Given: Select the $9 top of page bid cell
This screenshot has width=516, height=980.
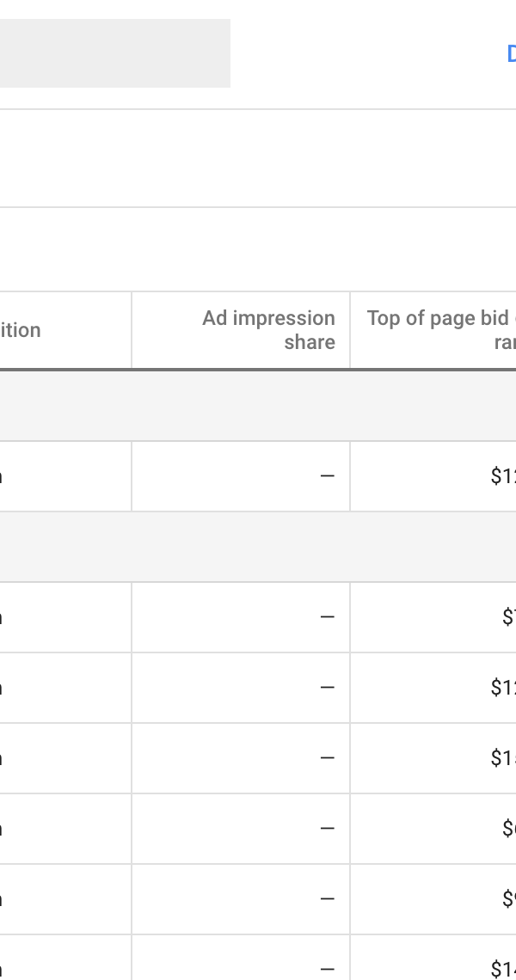Looking at the screenshot, I should tap(433, 899).
